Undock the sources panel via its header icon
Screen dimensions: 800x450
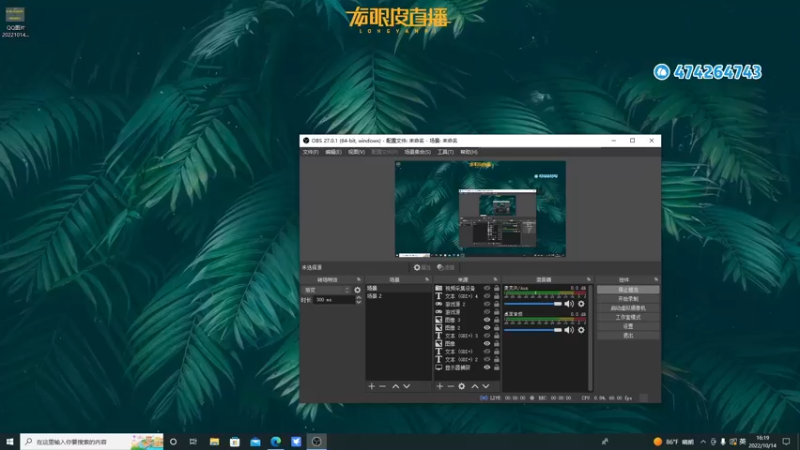495,280
